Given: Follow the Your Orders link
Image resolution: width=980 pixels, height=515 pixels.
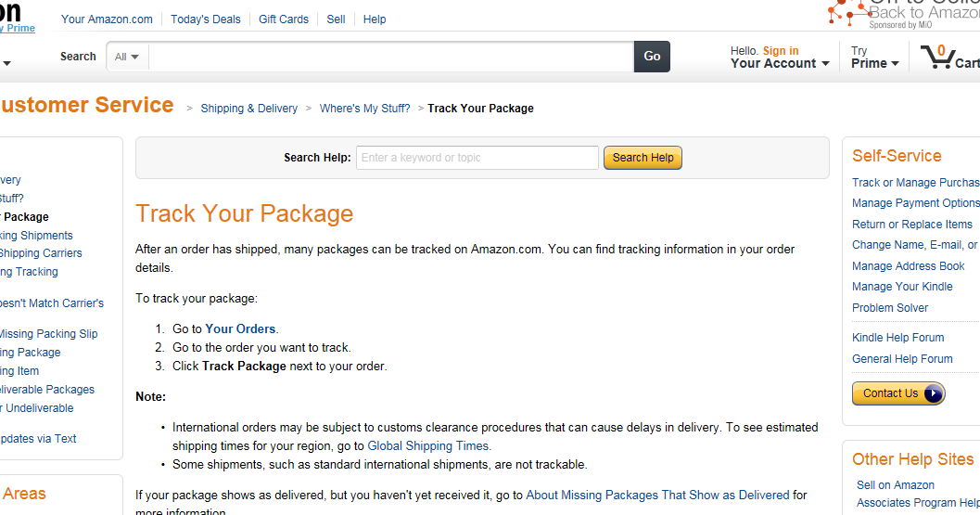Looking at the screenshot, I should click(x=240, y=329).
